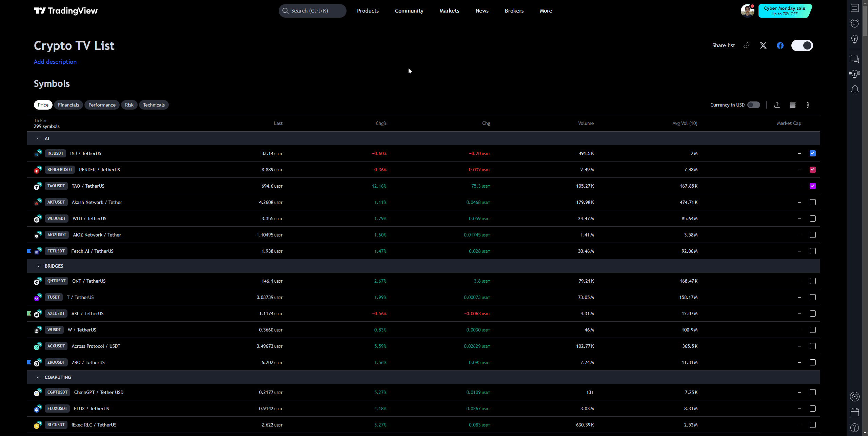Share list on Facebook
The width and height of the screenshot is (868, 436).
point(780,45)
